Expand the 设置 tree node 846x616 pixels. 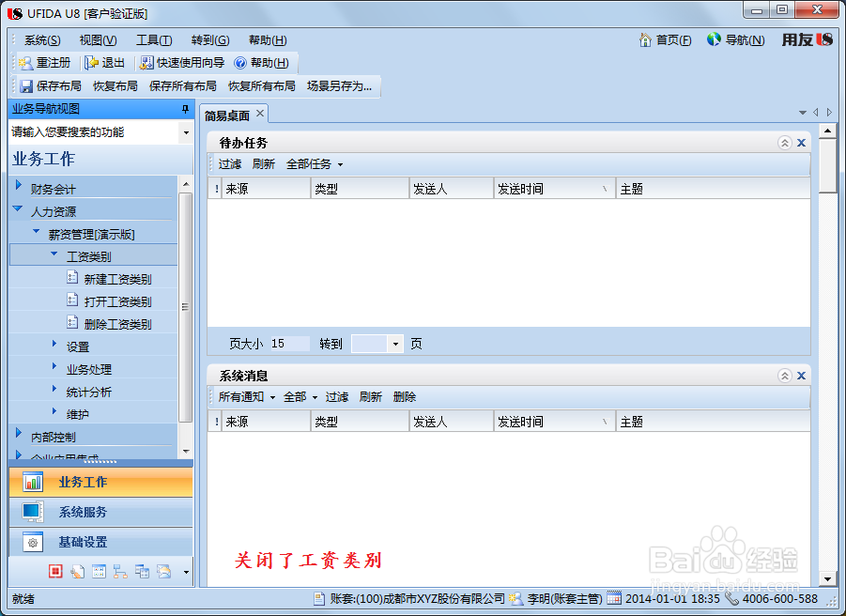pos(54,343)
